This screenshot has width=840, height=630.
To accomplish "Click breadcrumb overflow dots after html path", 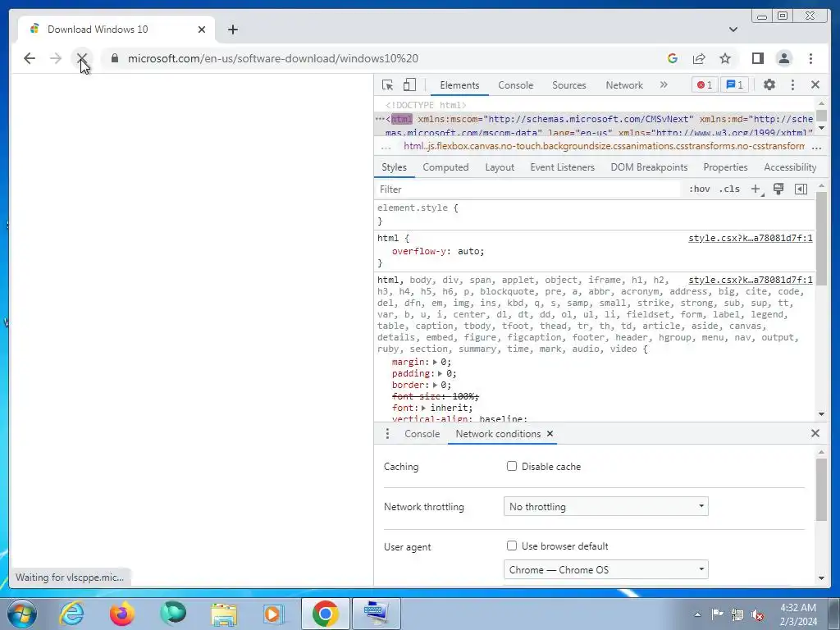I will (x=816, y=146).
